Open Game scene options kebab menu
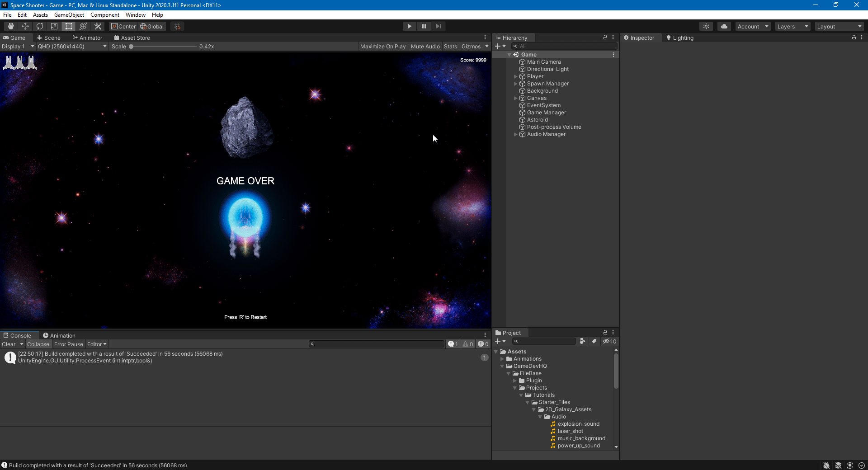Screen dimensions: 868x470 point(613,55)
